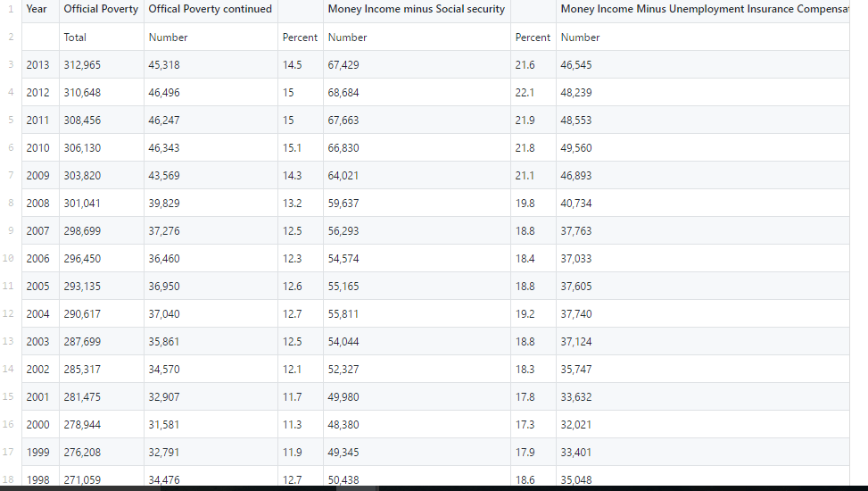Image resolution: width=868 pixels, height=491 pixels.
Task: Click the Year column header
Action: [x=40, y=10]
